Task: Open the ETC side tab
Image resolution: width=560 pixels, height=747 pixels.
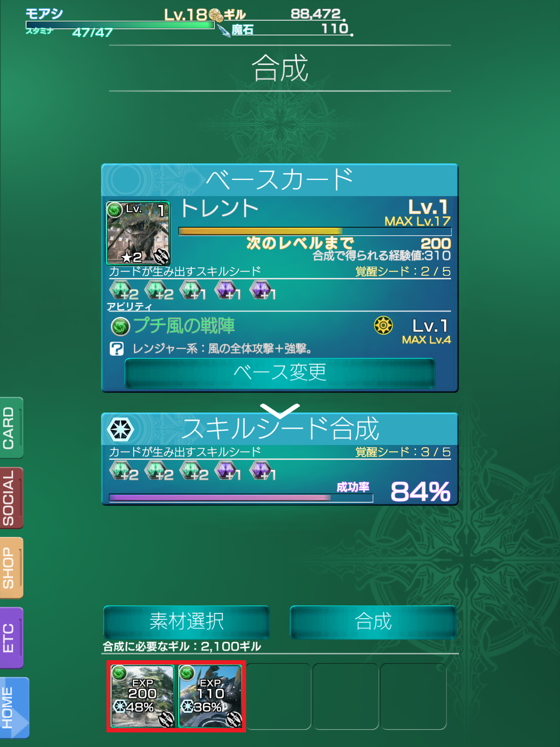Action: tap(11, 638)
